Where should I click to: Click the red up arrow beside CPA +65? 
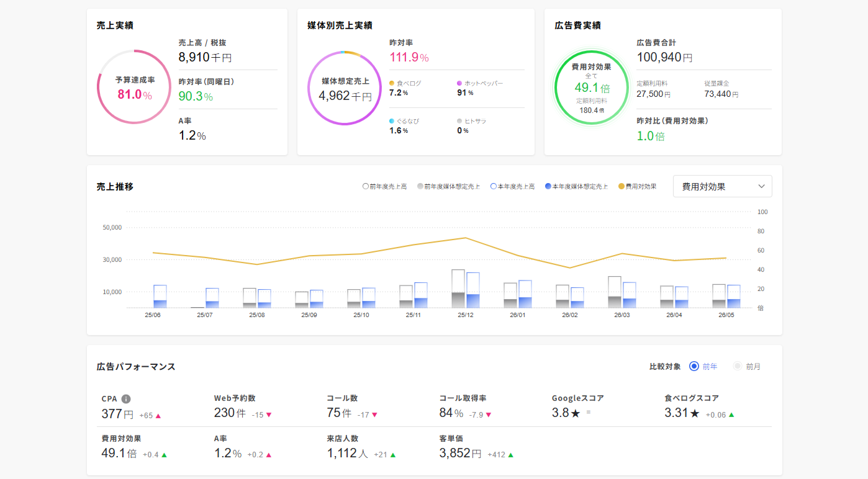(158, 416)
